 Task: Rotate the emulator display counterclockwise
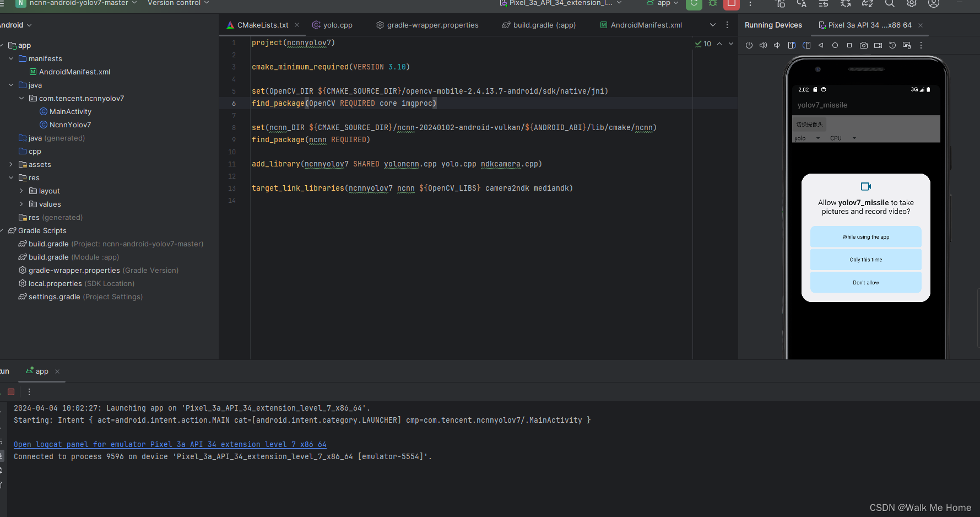pos(792,45)
